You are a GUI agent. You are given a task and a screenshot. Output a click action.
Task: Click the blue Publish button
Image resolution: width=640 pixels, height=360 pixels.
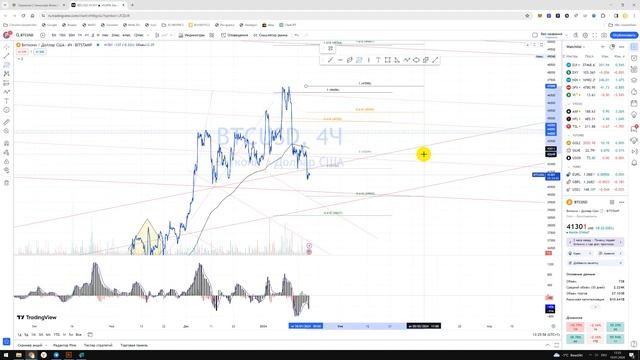[x=624, y=35]
